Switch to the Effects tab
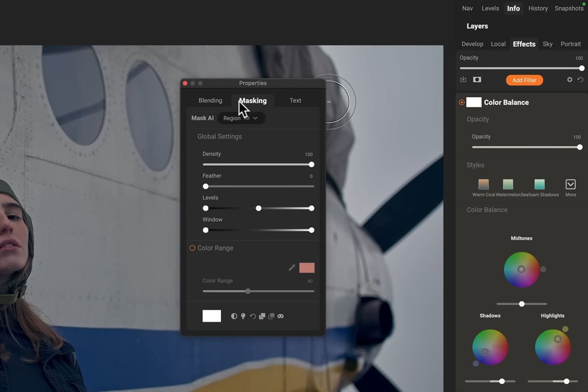This screenshot has width=588, height=392. pos(524,44)
